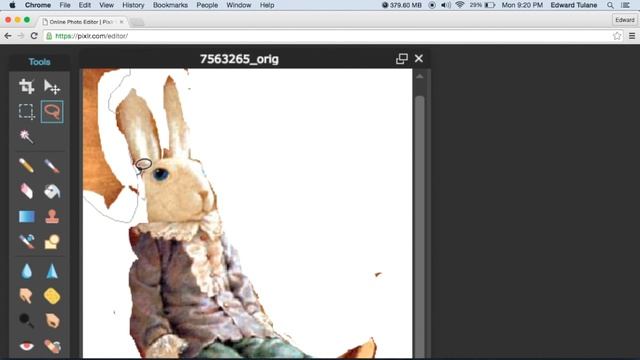
Task: Open the People menu
Action: coord(207,5)
